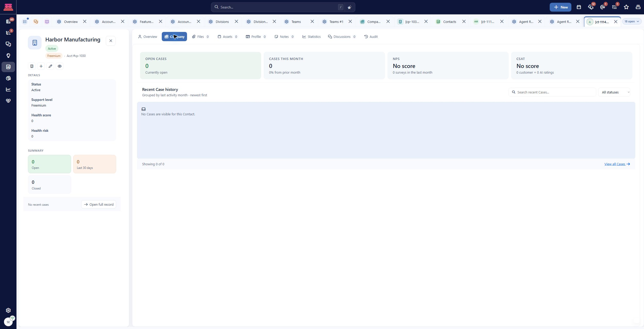
Task: Open the contacts sidebar icon
Action: (8, 67)
